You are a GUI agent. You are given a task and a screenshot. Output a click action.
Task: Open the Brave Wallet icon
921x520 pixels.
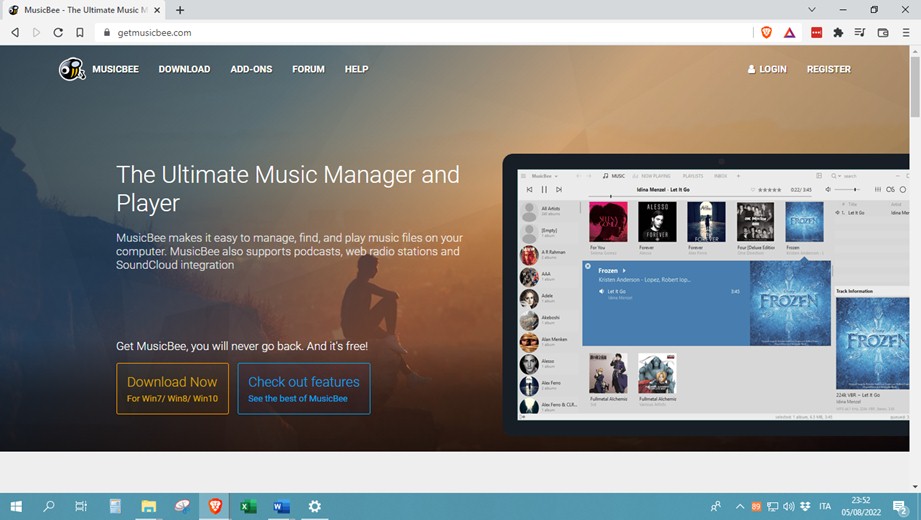883,33
